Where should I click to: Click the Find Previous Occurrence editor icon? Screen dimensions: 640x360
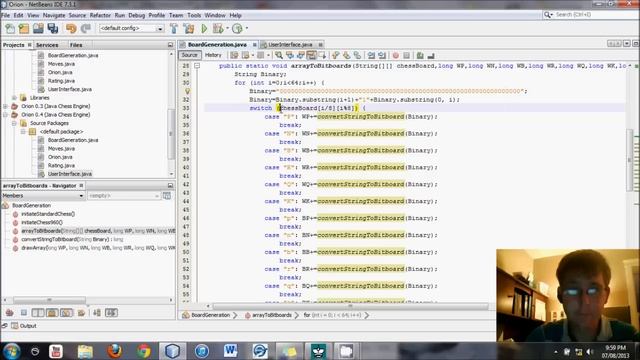coord(290,55)
